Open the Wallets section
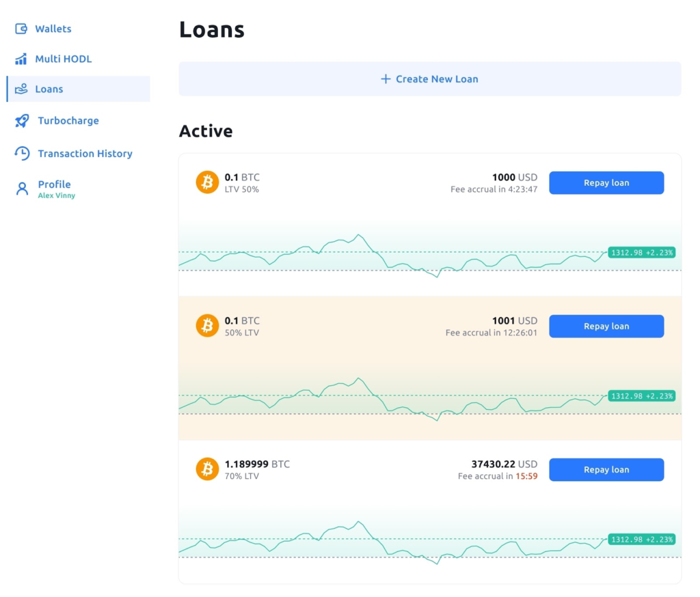 (x=55, y=28)
